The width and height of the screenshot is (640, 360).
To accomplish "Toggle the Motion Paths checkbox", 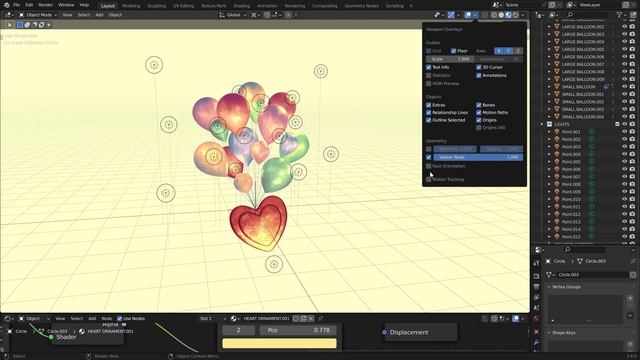I will [x=479, y=113].
